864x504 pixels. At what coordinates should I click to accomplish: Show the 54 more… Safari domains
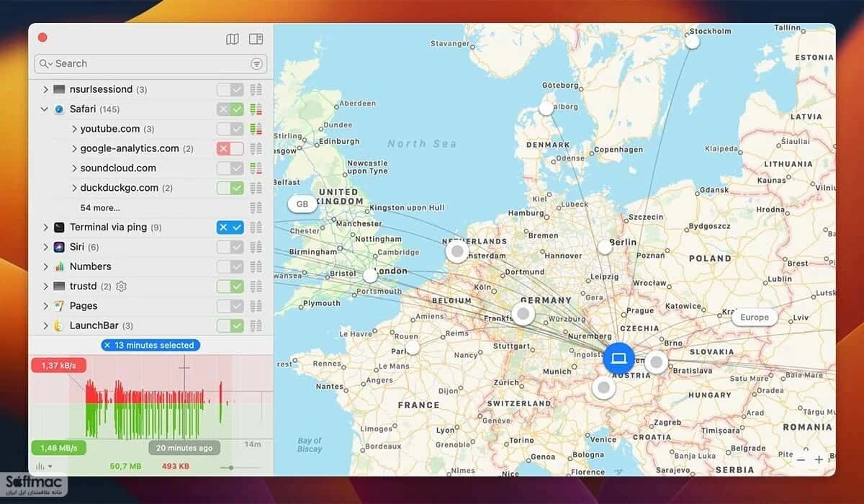point(100,207)
